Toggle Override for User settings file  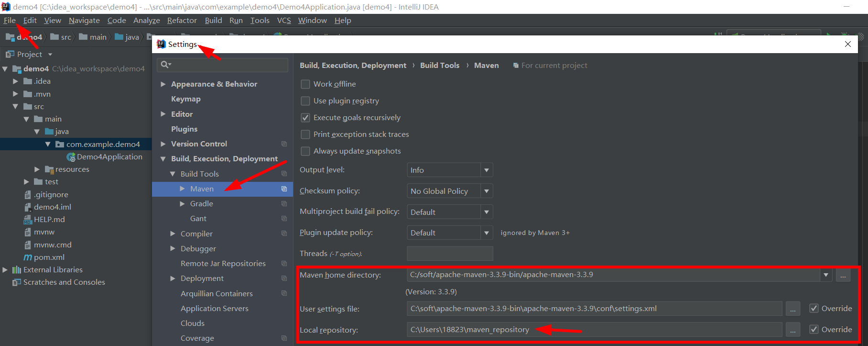click(814, 308)
